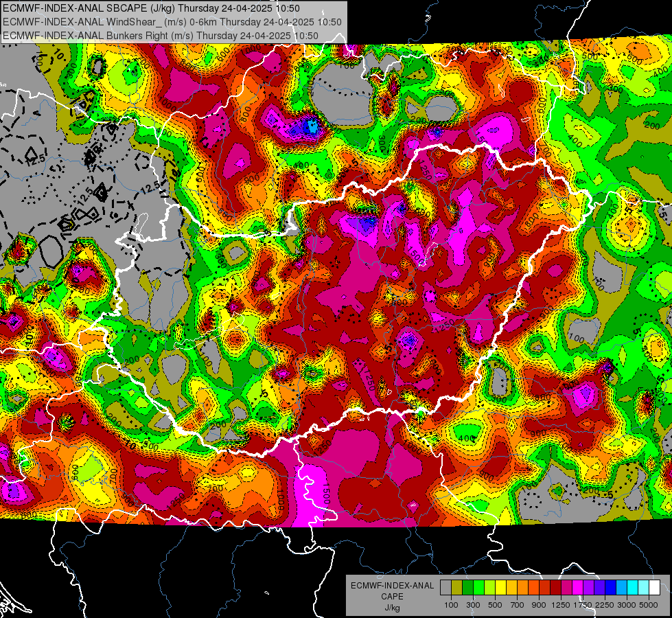This screenshot has height=618, width=672.
Task: Click the dark red legend swatch
Action: pyautogui.click(x=555, y=588)
